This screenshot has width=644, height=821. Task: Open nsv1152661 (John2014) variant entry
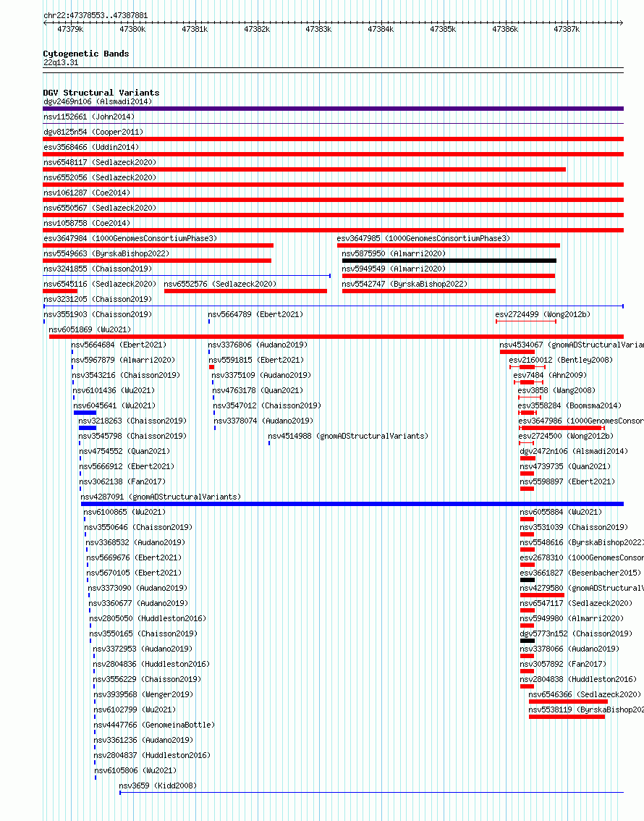click(89, 117)
